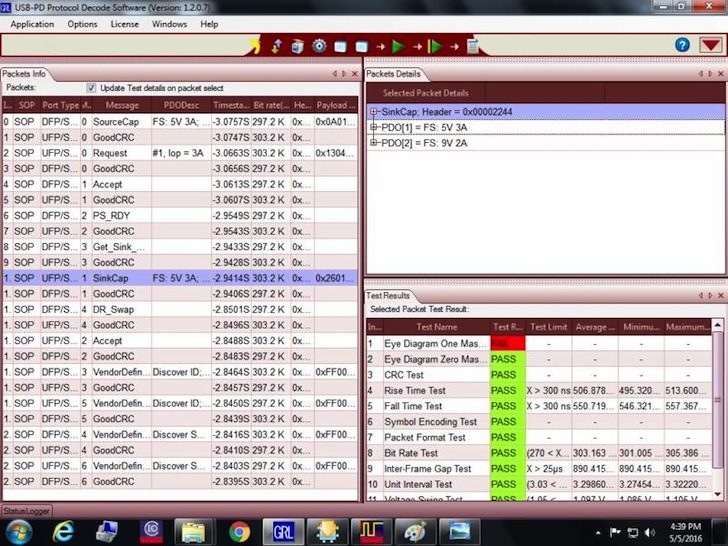Viewport: 728px width, 546px height.
Task: Open Internet Explorer from the taskbar
Action: (x=62, y=532)
